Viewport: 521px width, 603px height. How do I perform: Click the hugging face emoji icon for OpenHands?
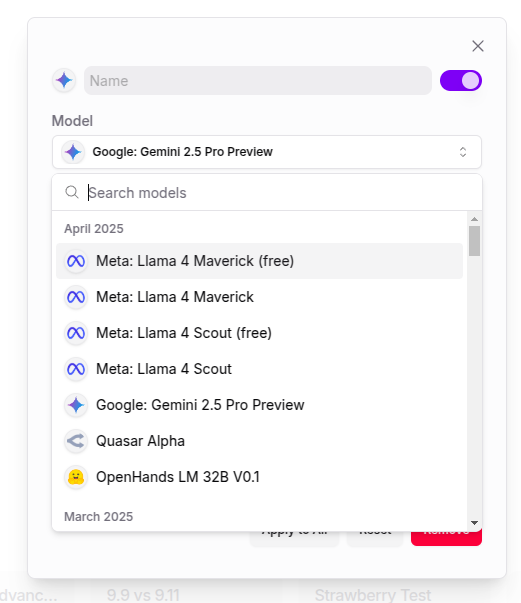coord(76,477)
